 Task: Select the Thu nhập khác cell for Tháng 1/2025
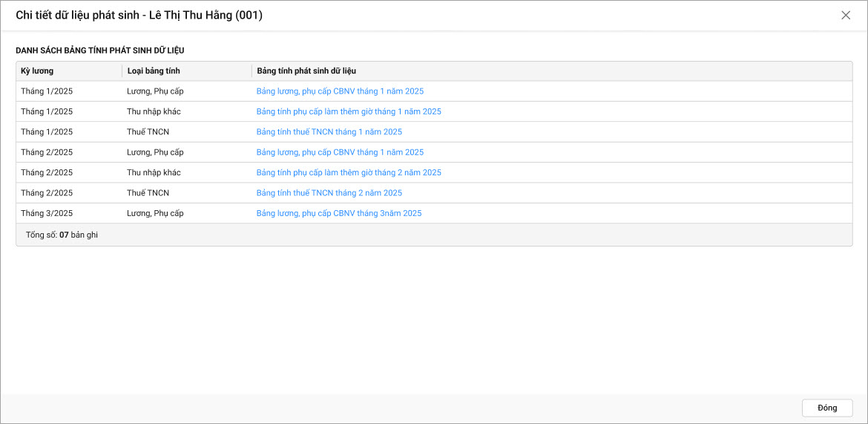click(x=154, y=111)
